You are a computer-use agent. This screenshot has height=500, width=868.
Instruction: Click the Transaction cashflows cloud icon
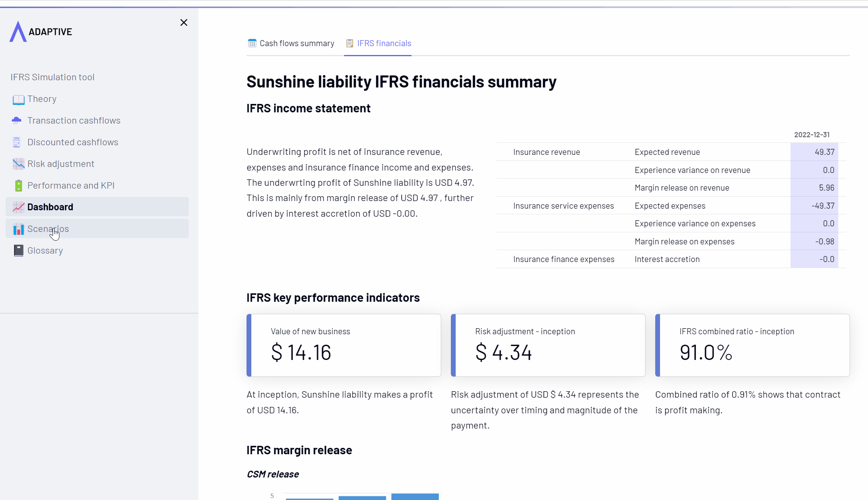17,120
